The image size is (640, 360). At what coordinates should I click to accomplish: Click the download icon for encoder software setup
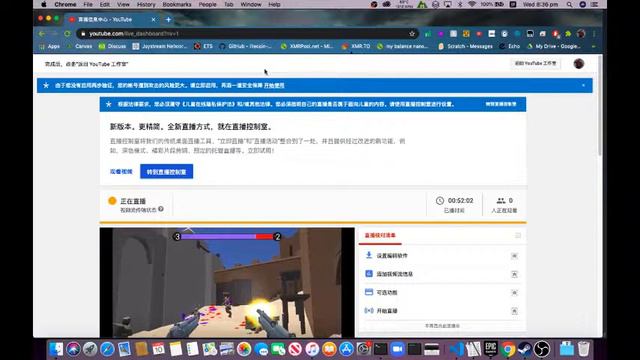[x=369, y=255]
